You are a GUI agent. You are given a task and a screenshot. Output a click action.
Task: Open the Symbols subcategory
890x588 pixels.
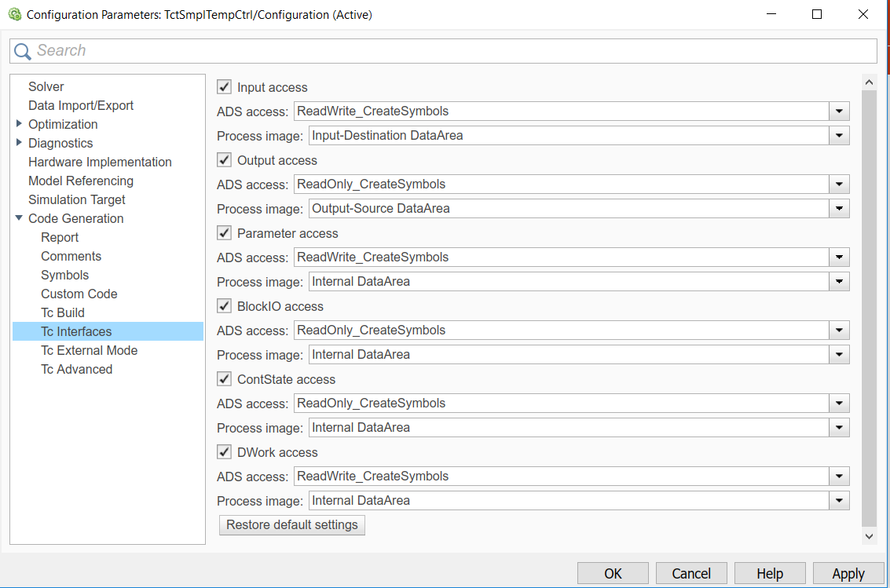(64, 275)
